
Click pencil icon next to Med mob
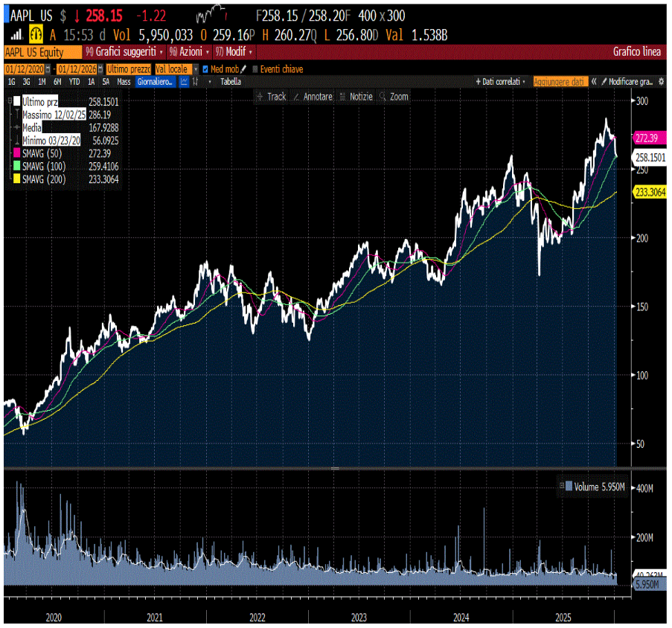tap(243, 69)
